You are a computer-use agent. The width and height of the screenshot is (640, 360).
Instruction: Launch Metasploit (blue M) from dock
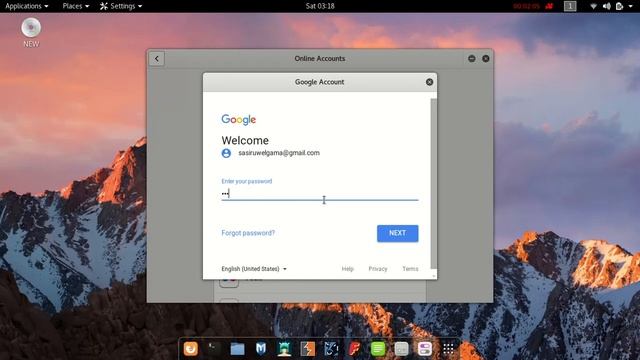tap(261, 349)
